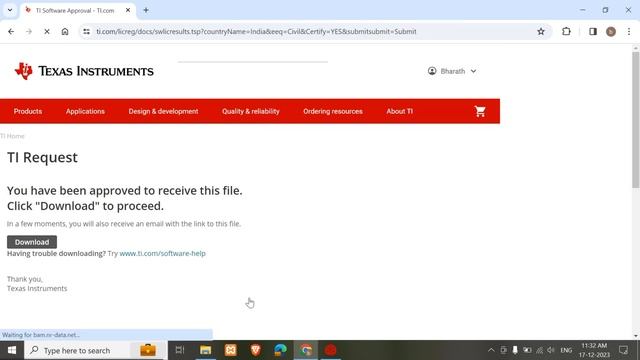Click the forward navigation arrow
Image resolution: width=640 pixels, height=360 pixels.
click(x=29, y=31)
